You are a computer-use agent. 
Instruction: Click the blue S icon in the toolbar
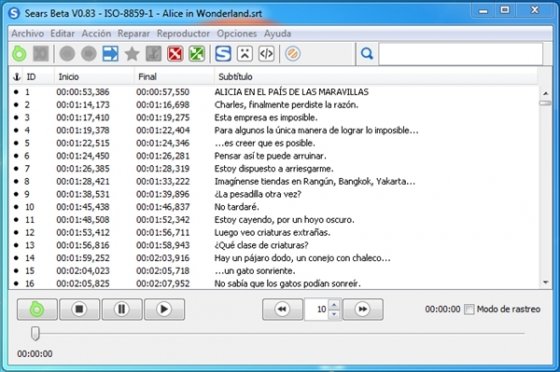[223, 54]
